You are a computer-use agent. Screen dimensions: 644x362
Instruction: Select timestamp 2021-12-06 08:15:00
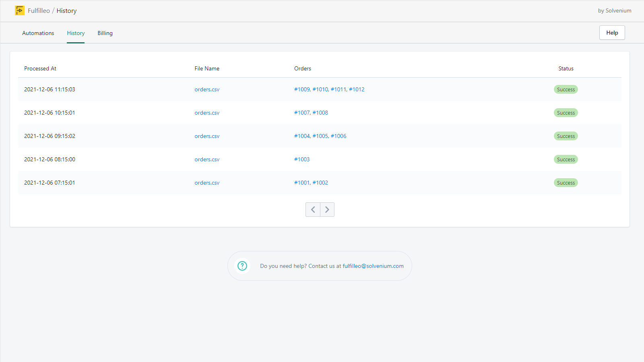click(x=50, y=159)
